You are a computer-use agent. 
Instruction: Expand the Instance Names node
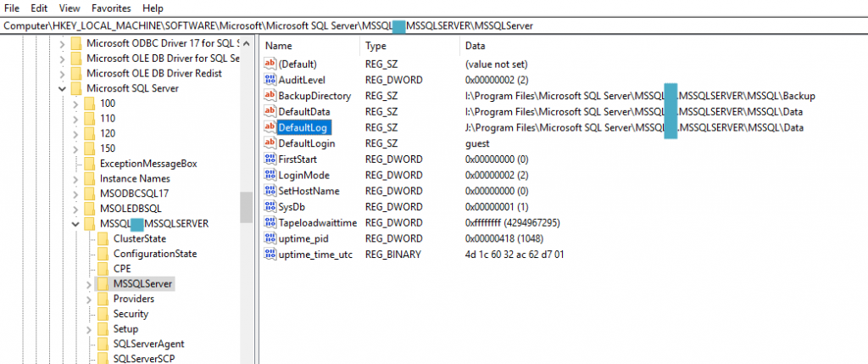pos(75,178)
